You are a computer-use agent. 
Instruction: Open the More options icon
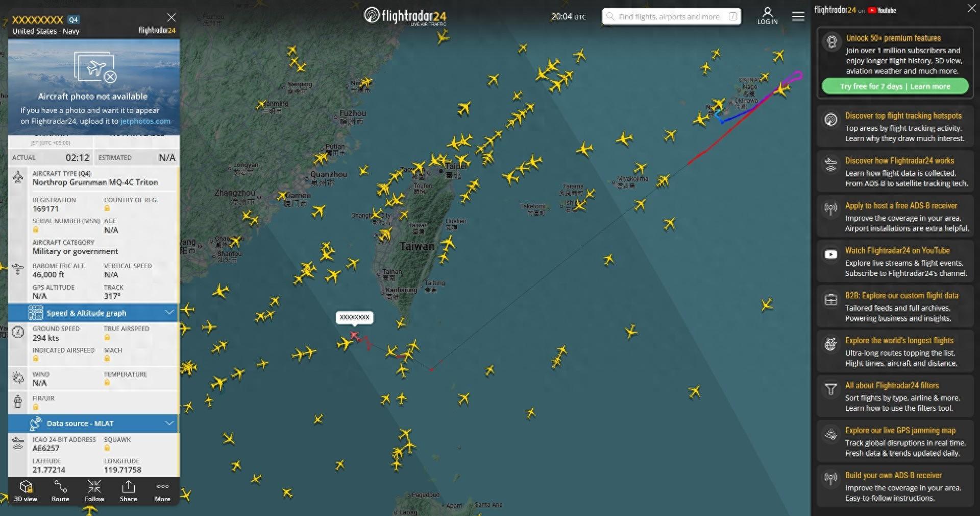(x=163, y=491)
